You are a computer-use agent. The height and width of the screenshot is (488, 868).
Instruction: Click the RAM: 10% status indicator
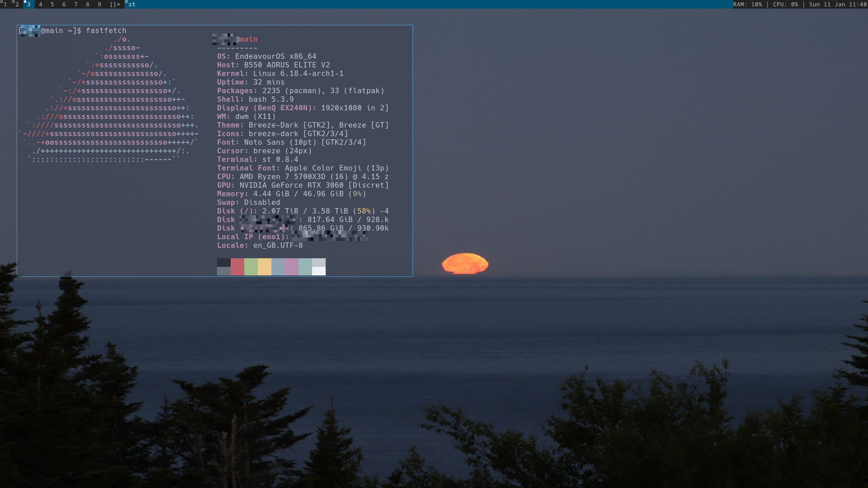747,4
